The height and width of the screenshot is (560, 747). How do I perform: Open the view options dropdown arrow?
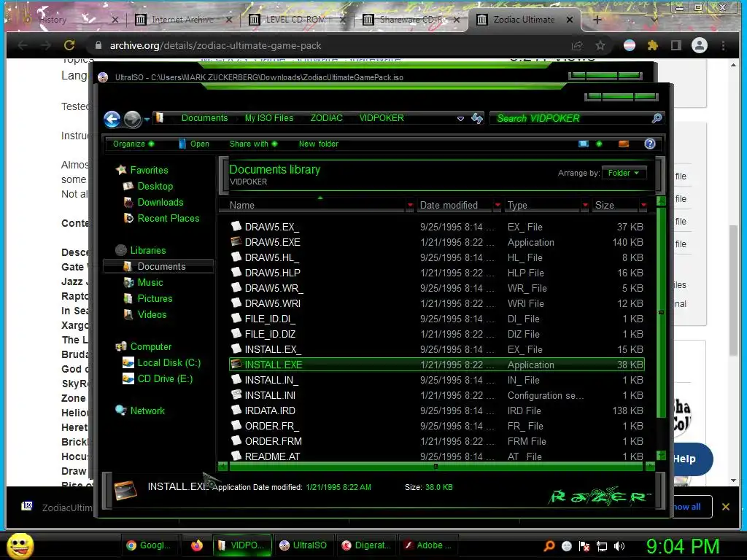point(599,144)
